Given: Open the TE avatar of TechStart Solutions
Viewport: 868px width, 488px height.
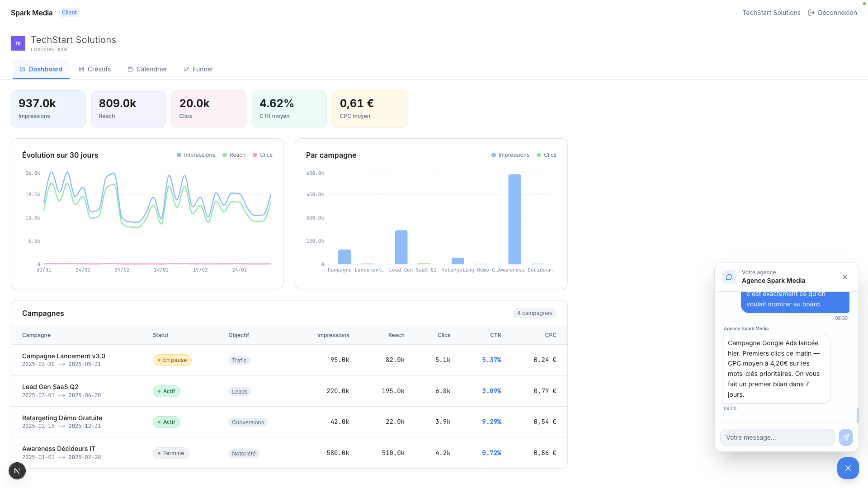Looking at the screenshot, I should 18,43.
